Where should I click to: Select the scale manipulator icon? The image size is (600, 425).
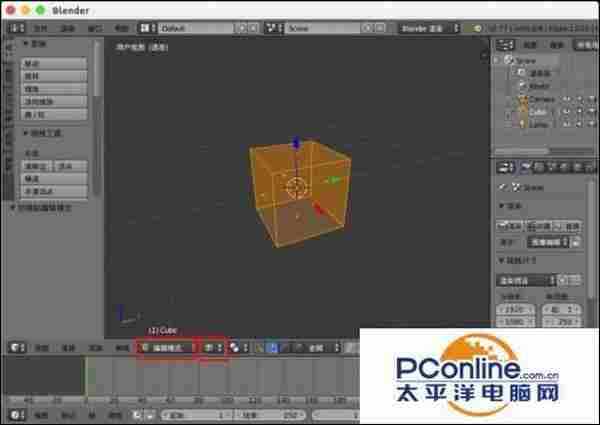point(298,348)
